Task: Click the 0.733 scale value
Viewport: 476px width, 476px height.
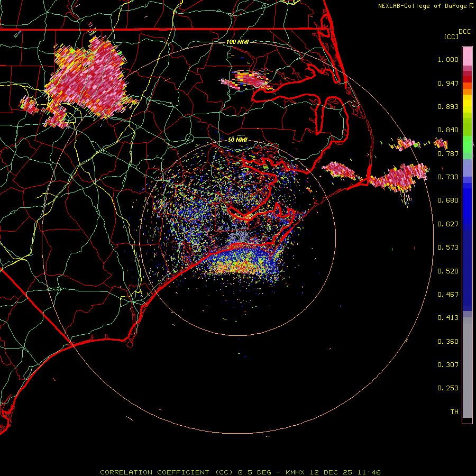Action: [448, 177]
